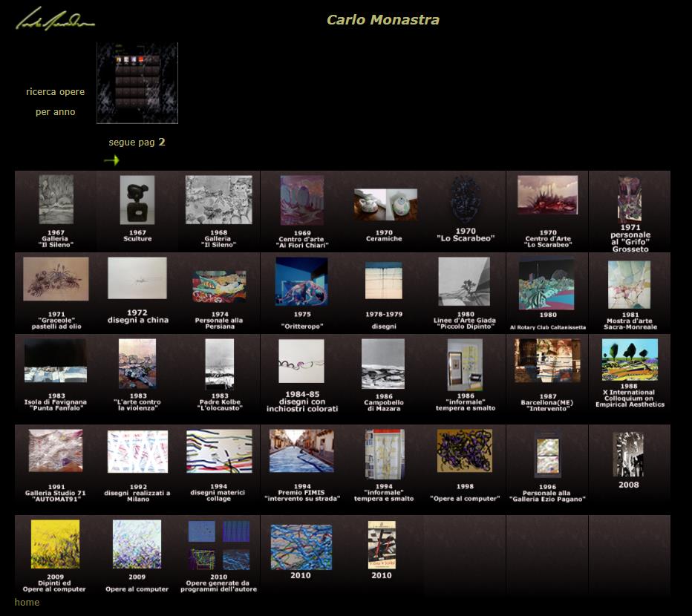The height and width of the screenshot is (616, 692).
Task: View 1983 Padre Kolbe "L'olocausto"
Action: pyautogui.click(x=220, y=364)
